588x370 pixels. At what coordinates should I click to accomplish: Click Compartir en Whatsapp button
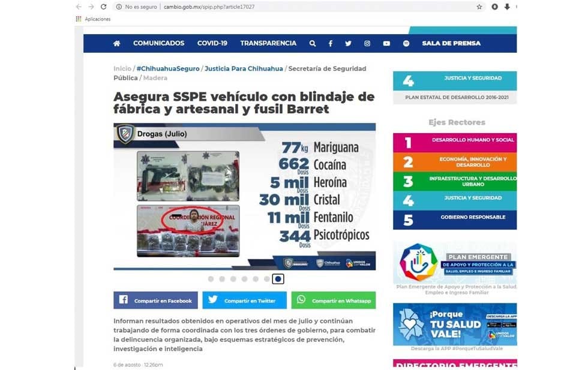point(333,300)
